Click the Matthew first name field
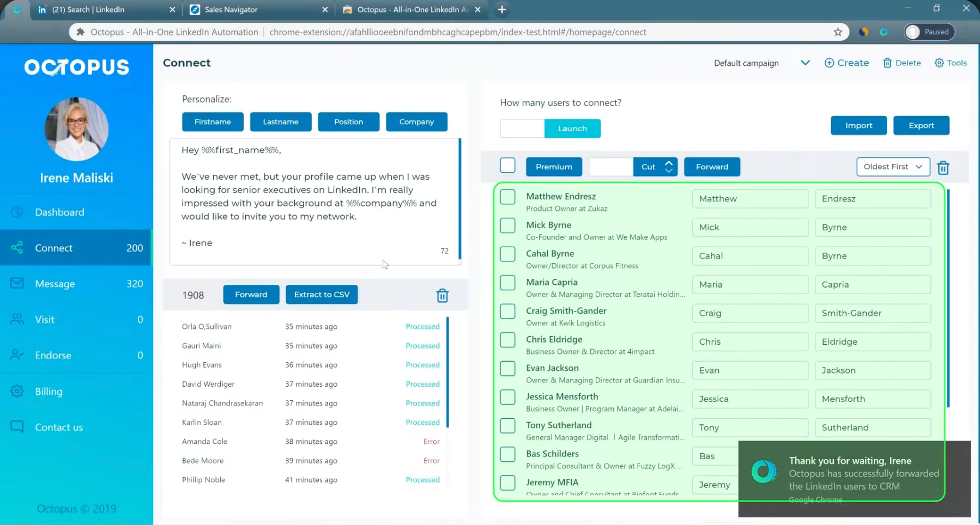The width and height of the screenshot is (980, 525). click(x=750, y=199)
